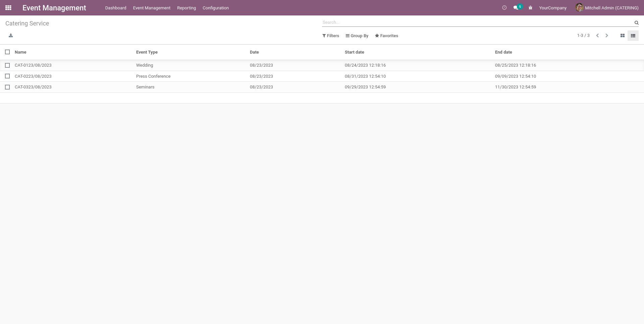
Task: Open the Dashboard menu
Action: tap(116, 8)
